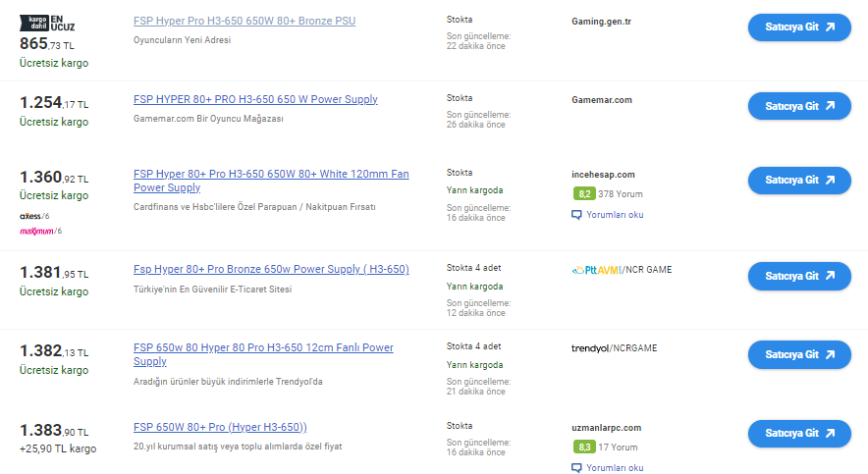Open 'FSP 650W 80+ Pro (Hyper H3-650)' link
Image resolution: width=868 pixels, height=474 pixels.
(x=220, y=427)
